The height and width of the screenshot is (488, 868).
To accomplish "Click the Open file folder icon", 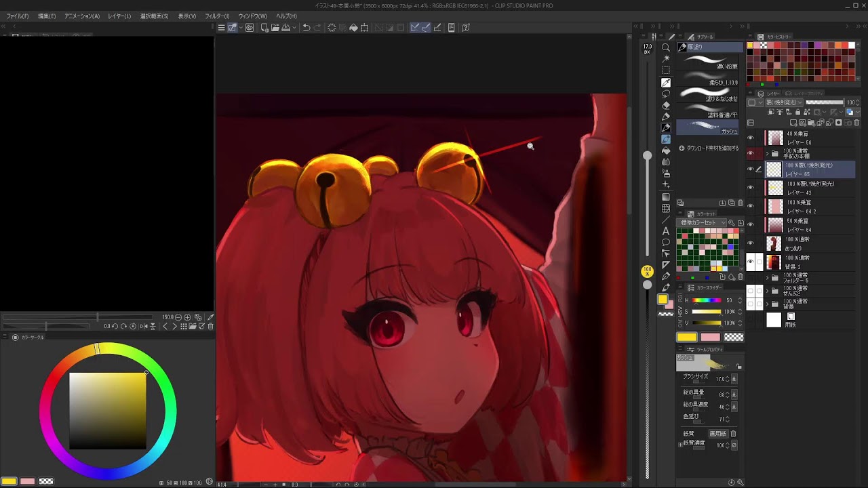I will tap(275, 28).
